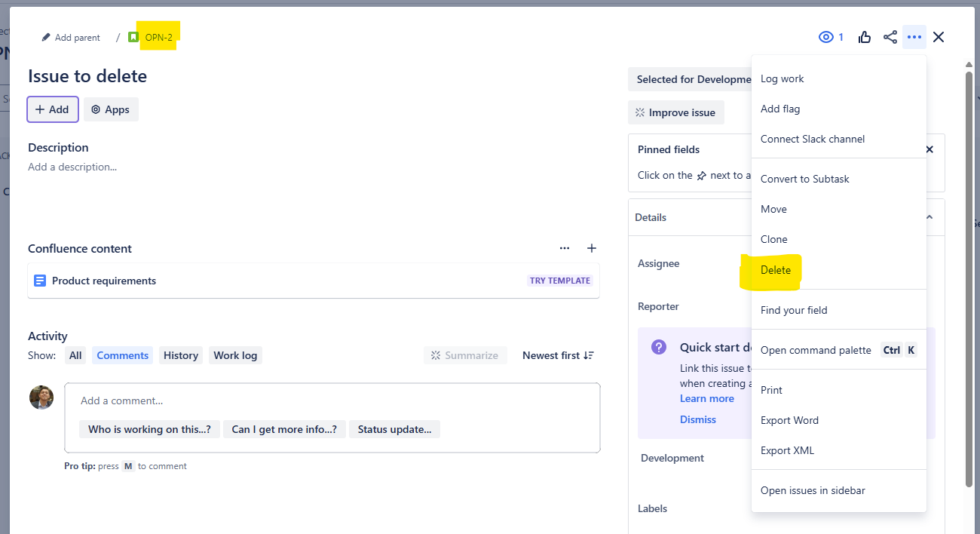Viewport: 980px width, 534px height.
Task: Choose Add flag in the menu
Action: [838, 109]
